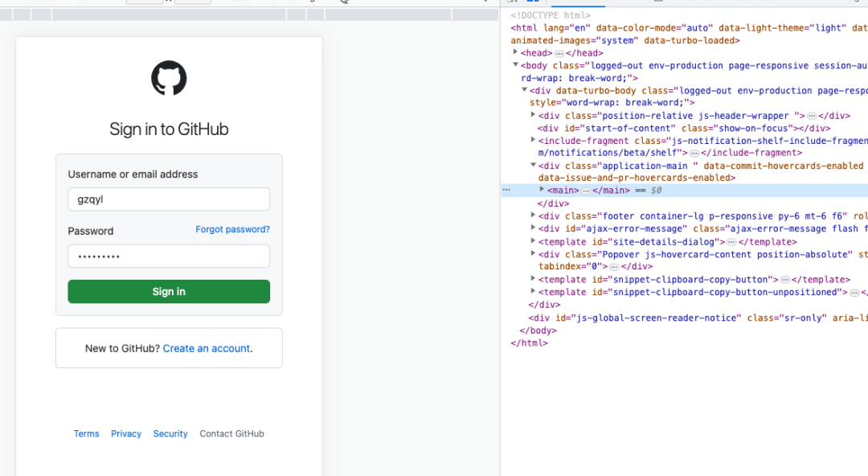868x476 pixels.
Task: Click the ellipsis in the js-header-wrapper div
Action: 812,117
